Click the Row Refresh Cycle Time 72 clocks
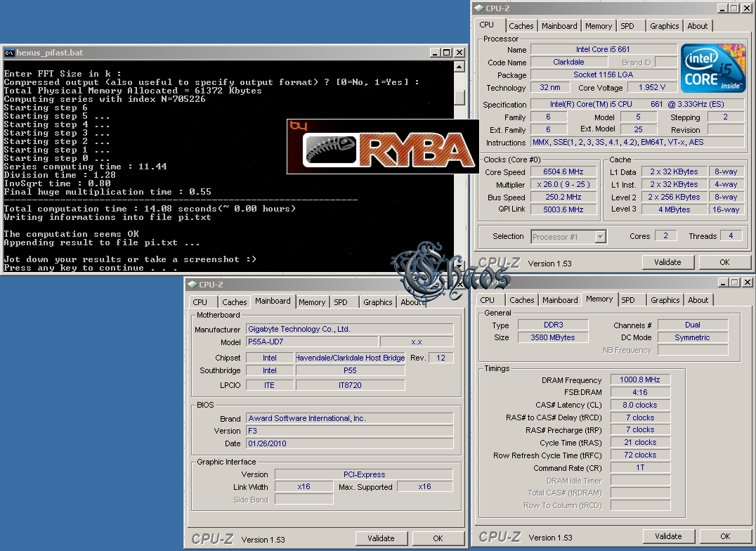The height and width of the screenshot is (551, 756). (640, 455)
